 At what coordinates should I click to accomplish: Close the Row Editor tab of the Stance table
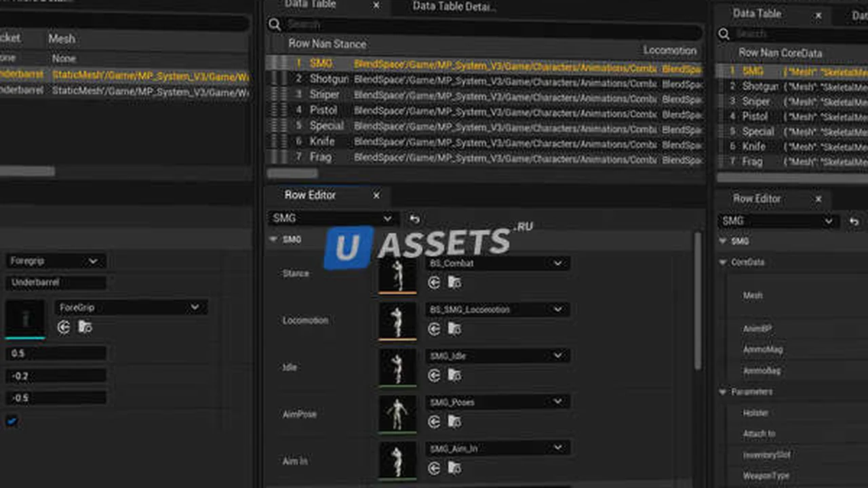pyautogui.click(x=376, y=195)
